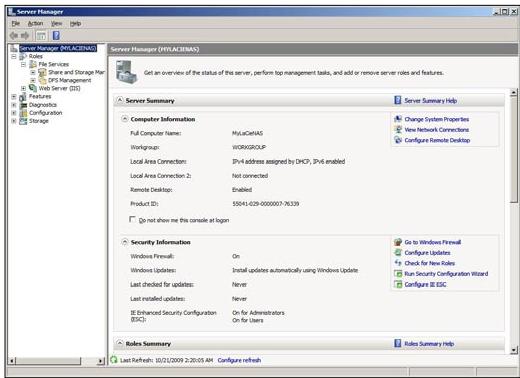Open the Action menu
This screenshot has height=378, width=520.
pos(35,23)
